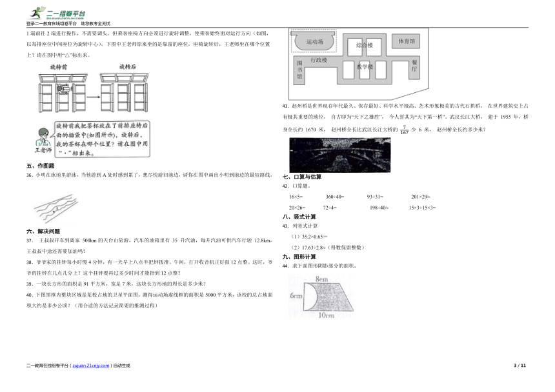The width and height of the screenshot is (555, 392).
Task: Click the speech bubble text beginning "旋转前我把茶杯"
Action: point(103,139)
